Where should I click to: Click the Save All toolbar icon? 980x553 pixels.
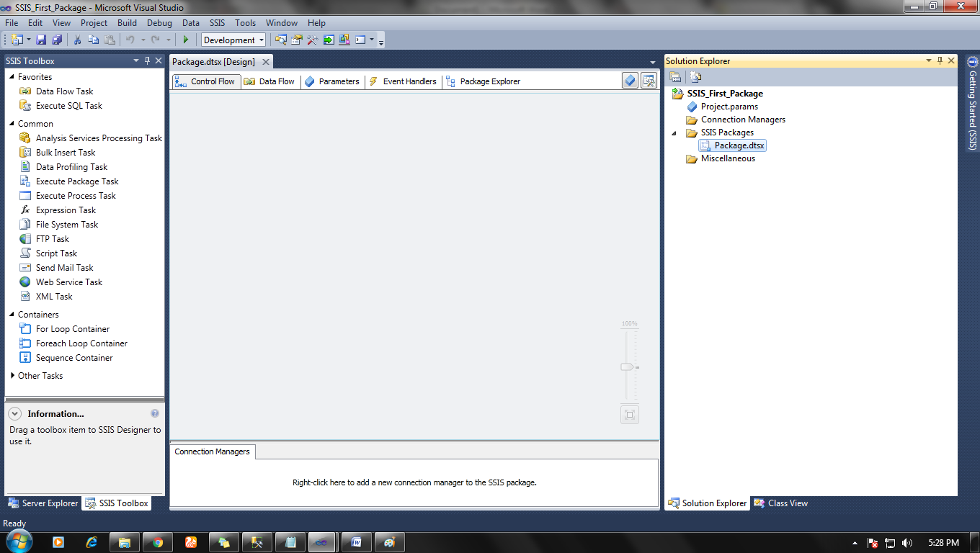[57, 40]
